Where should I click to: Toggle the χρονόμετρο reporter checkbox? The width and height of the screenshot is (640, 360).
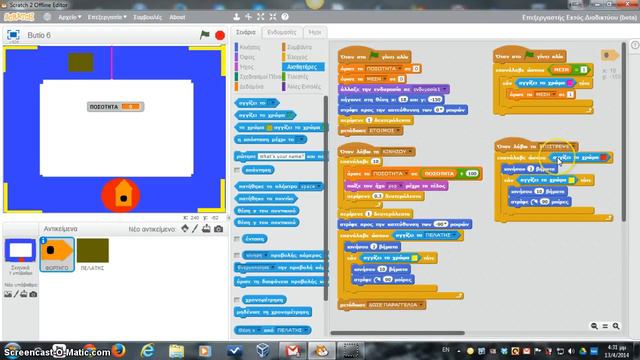pyautogui.click(x=237, y=300)
